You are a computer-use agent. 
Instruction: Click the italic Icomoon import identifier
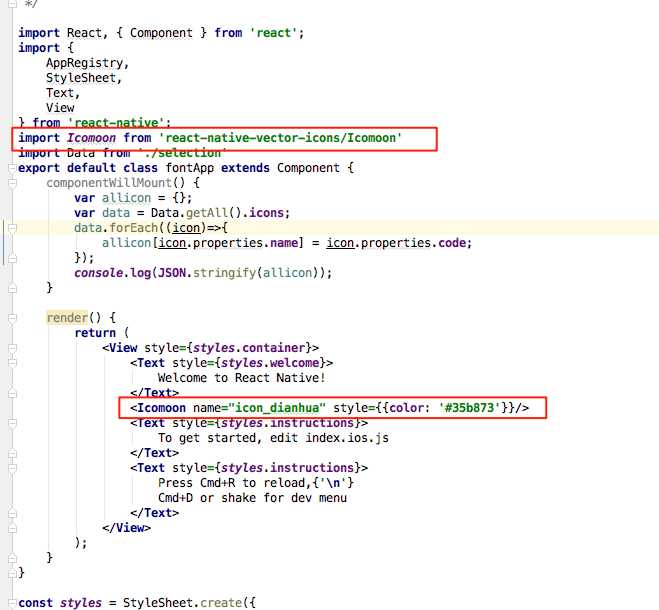[91, 138]
